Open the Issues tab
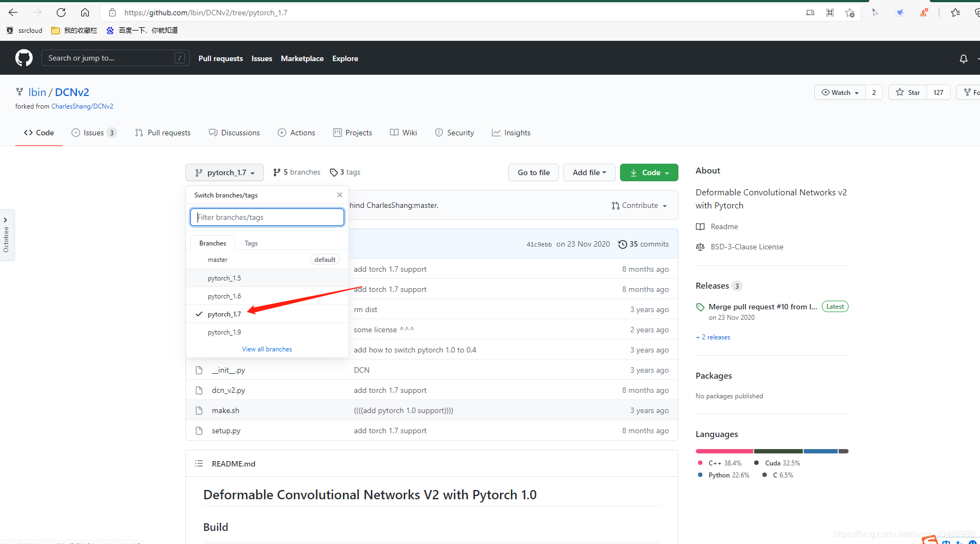Image resolution: width=980 pixels, height=544 pixels. pos(94,133)
